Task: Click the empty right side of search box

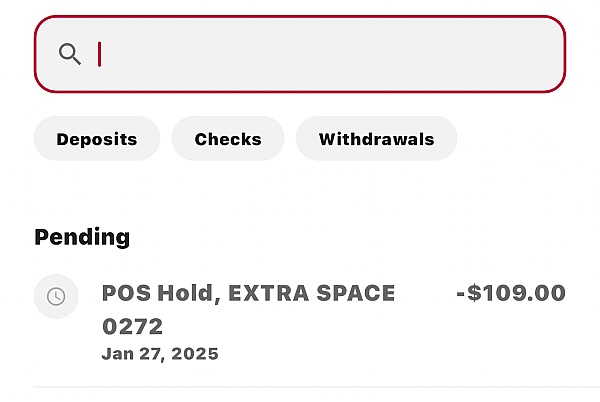Action: [x=421, y=54]
